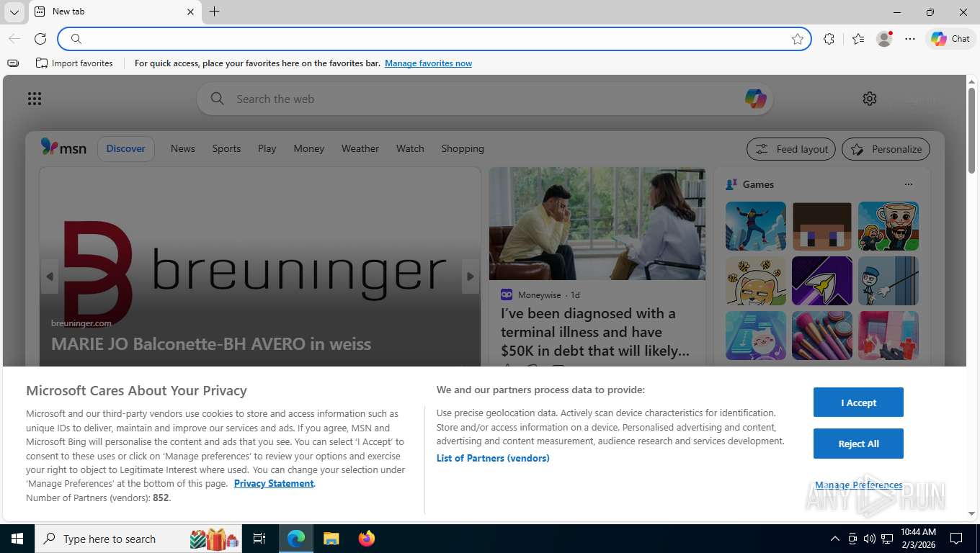Open Manage favorites now link
980x553 pixels.
pos(428,63)
